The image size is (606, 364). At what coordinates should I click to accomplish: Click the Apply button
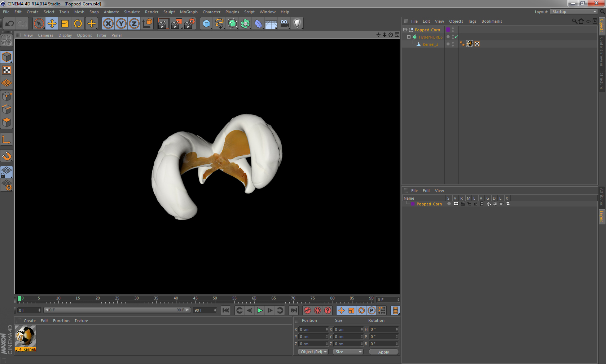click(x=383, y=352)
